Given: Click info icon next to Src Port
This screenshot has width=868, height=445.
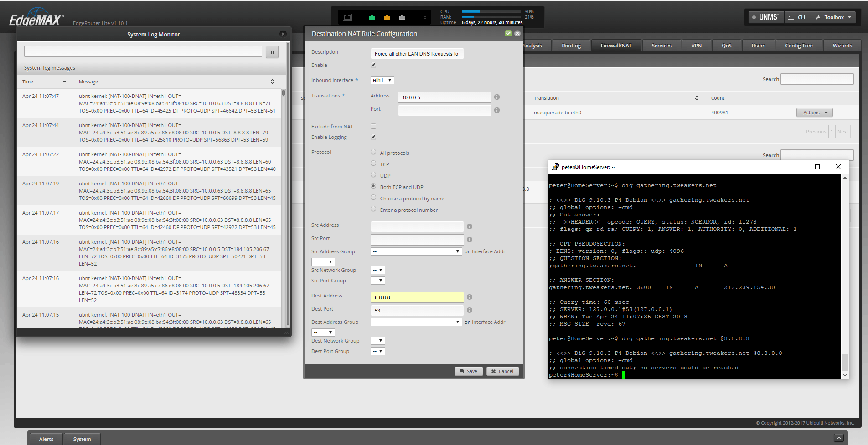Looking at the screenshot, I should pos(470,240).
